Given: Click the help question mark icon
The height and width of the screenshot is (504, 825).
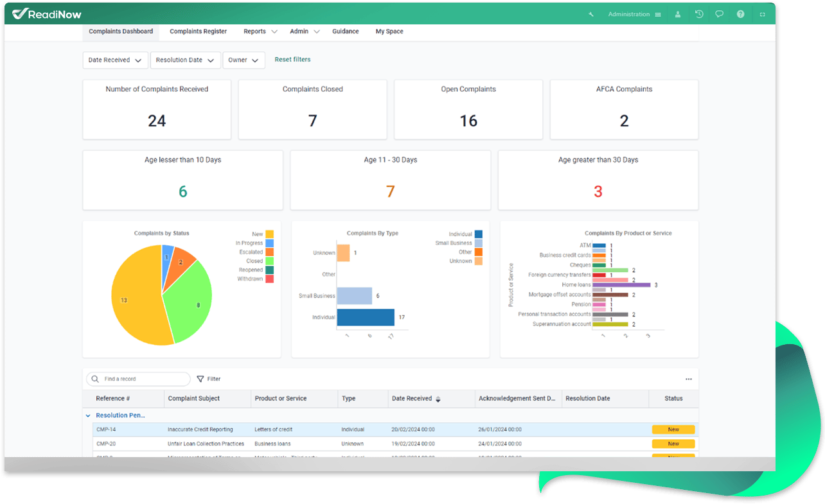Looking at the screenshot, I should 740,14.
